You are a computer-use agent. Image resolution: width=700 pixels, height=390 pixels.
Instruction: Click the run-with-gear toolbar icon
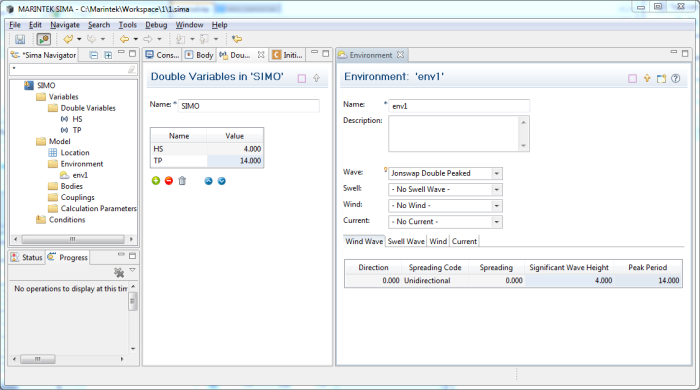[44, 39]
